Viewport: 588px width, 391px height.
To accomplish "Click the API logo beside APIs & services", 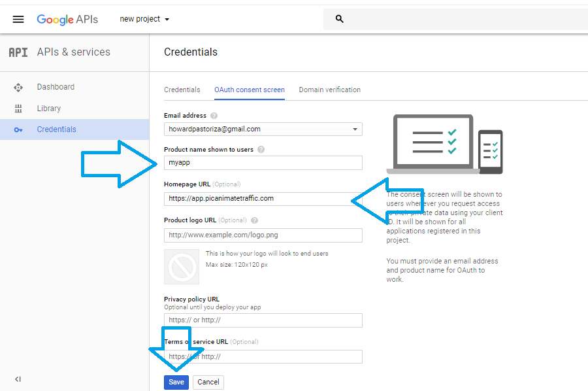I will [18, 52].
